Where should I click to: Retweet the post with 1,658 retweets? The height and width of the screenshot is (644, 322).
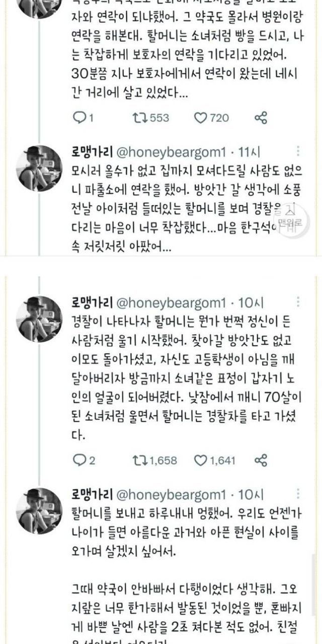coord(138,460)
